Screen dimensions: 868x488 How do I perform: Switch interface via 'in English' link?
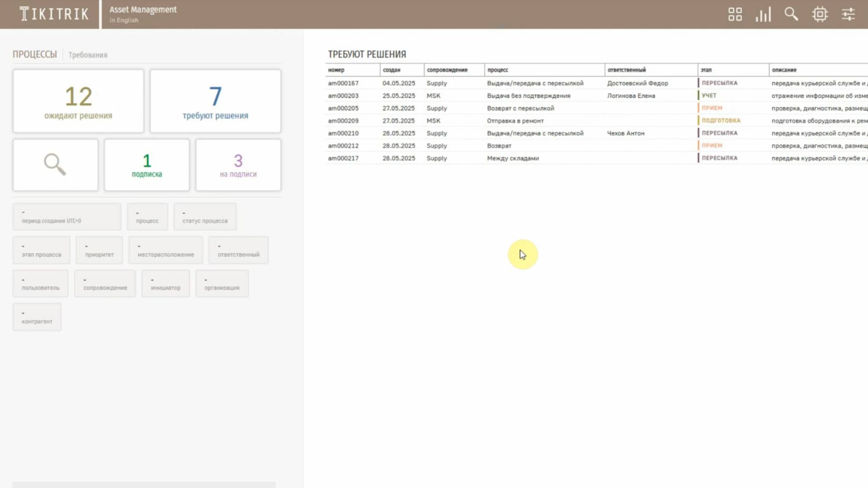[x=124, y=20]
